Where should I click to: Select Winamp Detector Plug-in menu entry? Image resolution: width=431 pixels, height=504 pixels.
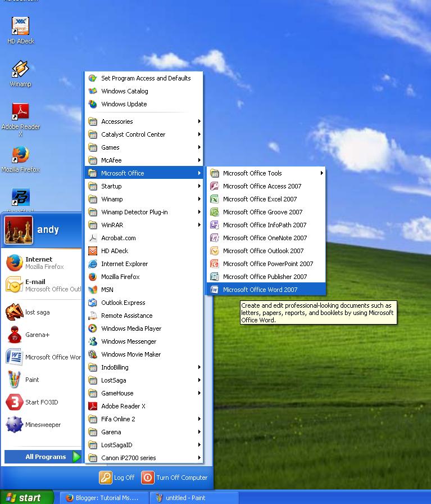[144, 212]
